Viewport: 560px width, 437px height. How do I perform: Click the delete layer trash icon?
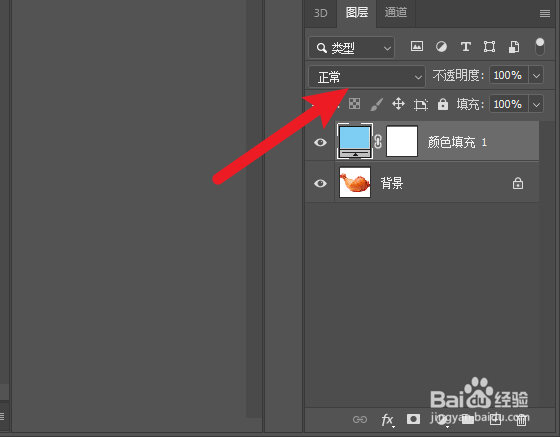coord(521,420)
